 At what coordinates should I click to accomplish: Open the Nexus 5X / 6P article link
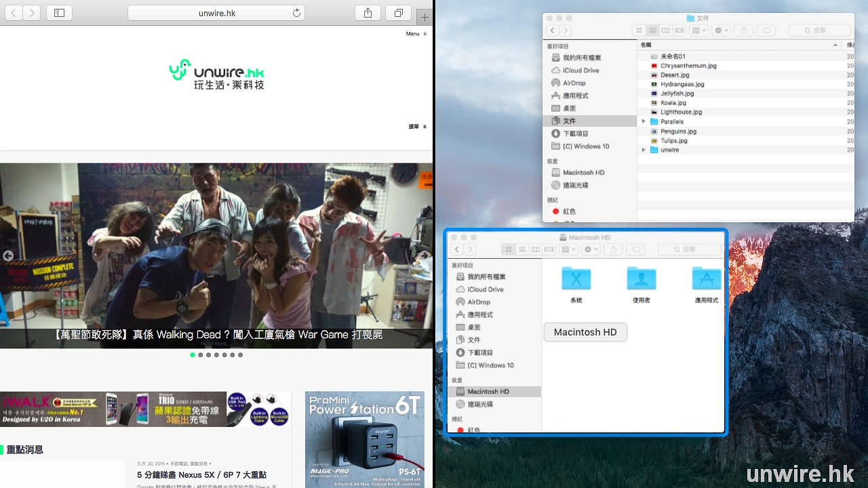click(201, 474)
